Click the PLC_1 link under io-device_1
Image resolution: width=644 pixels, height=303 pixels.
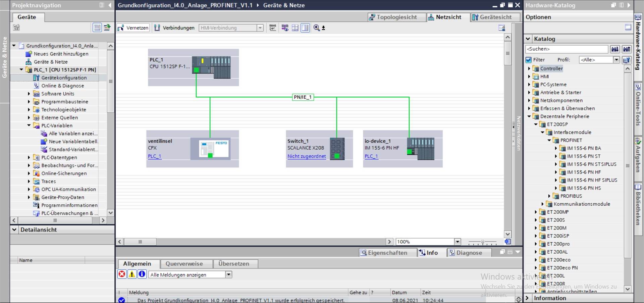[371, 156]
